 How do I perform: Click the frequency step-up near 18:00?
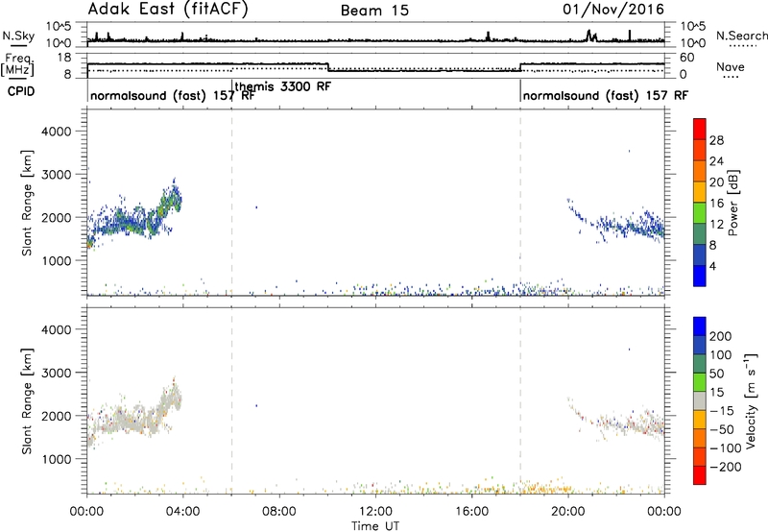click(520, 67)
